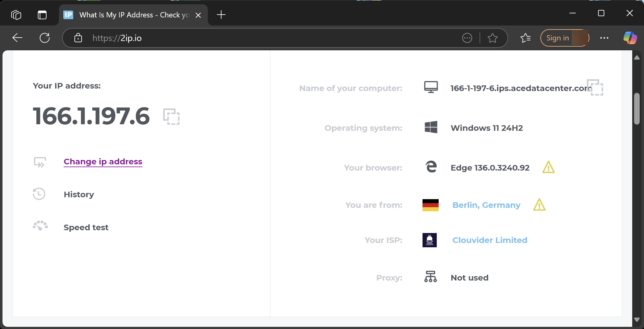Open the Change ip address link
644x329 pixels.
[103, 162]
